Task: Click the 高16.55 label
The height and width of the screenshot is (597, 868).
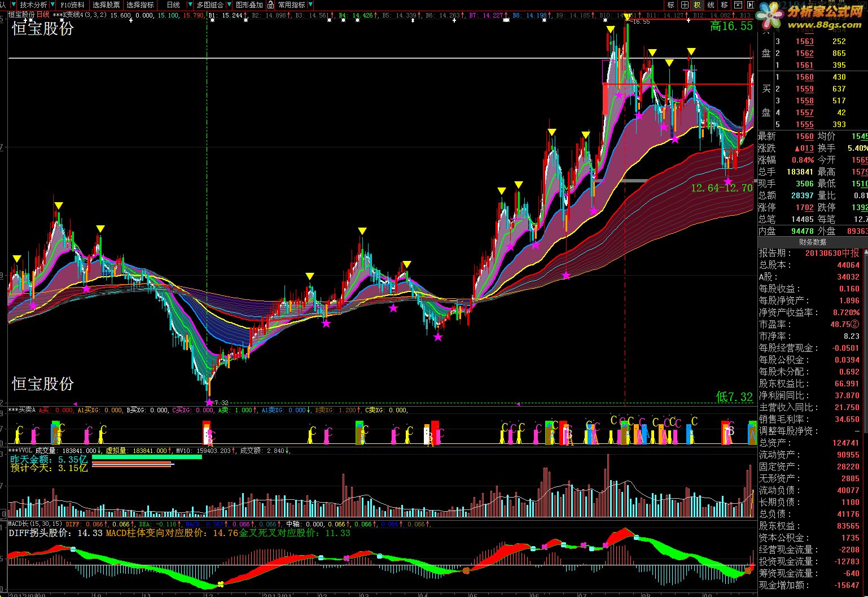Action: [x=731, y=26]
